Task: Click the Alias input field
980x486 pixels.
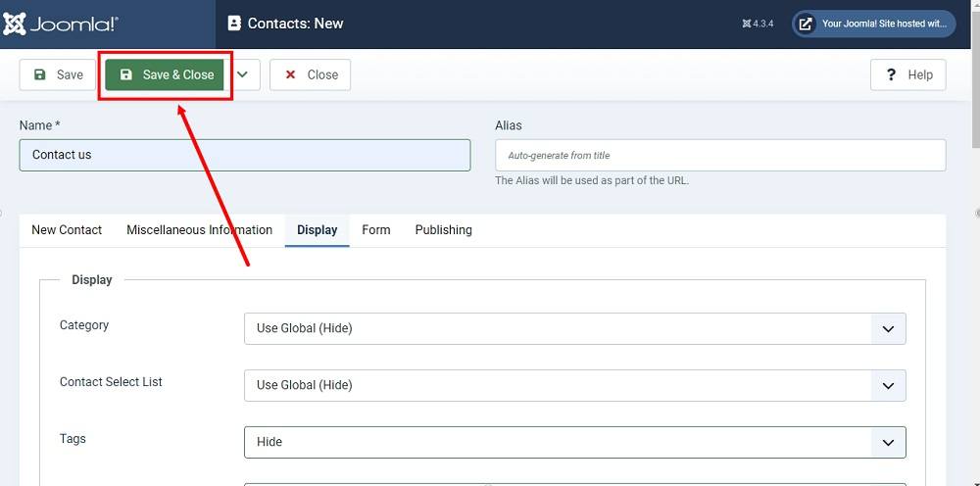Action: 720,155
